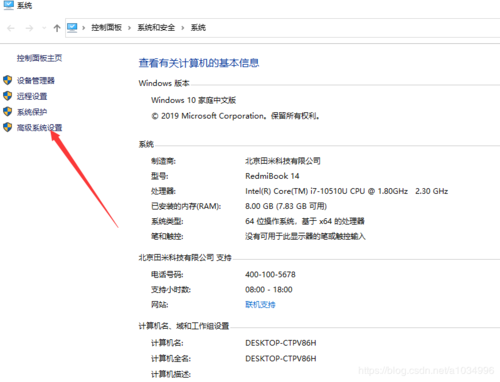Open 远程设置
The image size is (500, 382).
[32, 97]
